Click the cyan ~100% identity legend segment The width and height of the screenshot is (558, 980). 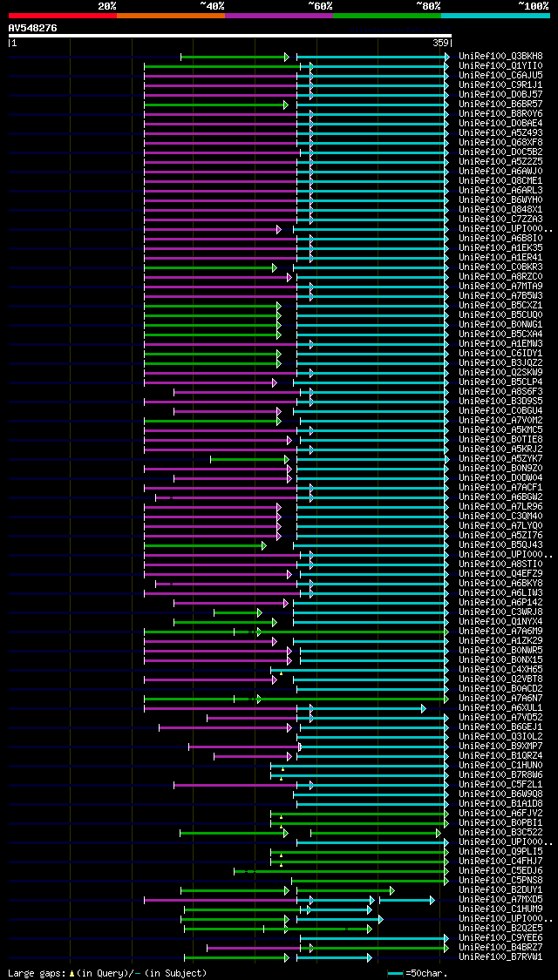(x=495, y=15)
